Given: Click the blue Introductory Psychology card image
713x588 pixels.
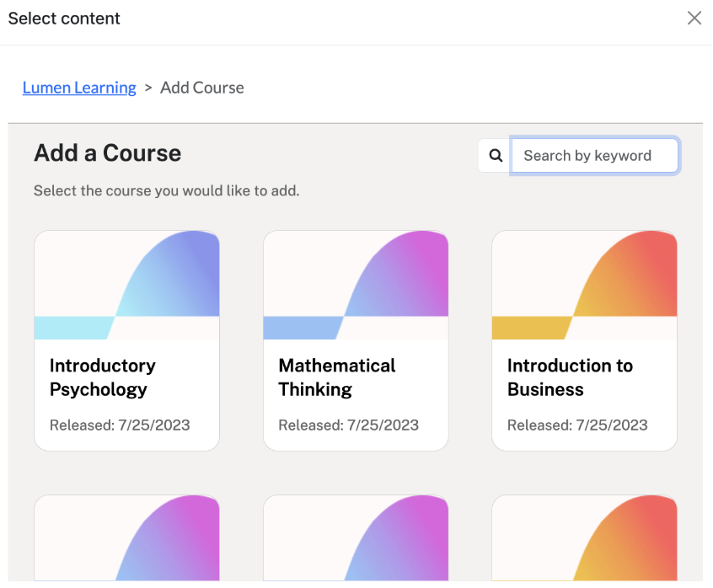Looking at the screenshot, I should click(126, 285).
